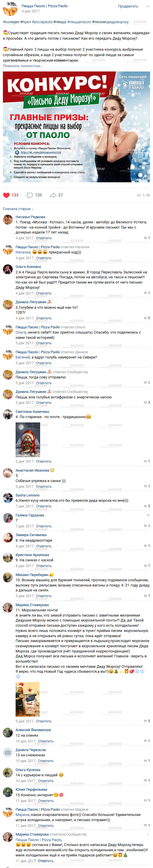This screenshot has width=153, height=868.
Task: Open the post comments icon showing 120
Action: (30, 195)
